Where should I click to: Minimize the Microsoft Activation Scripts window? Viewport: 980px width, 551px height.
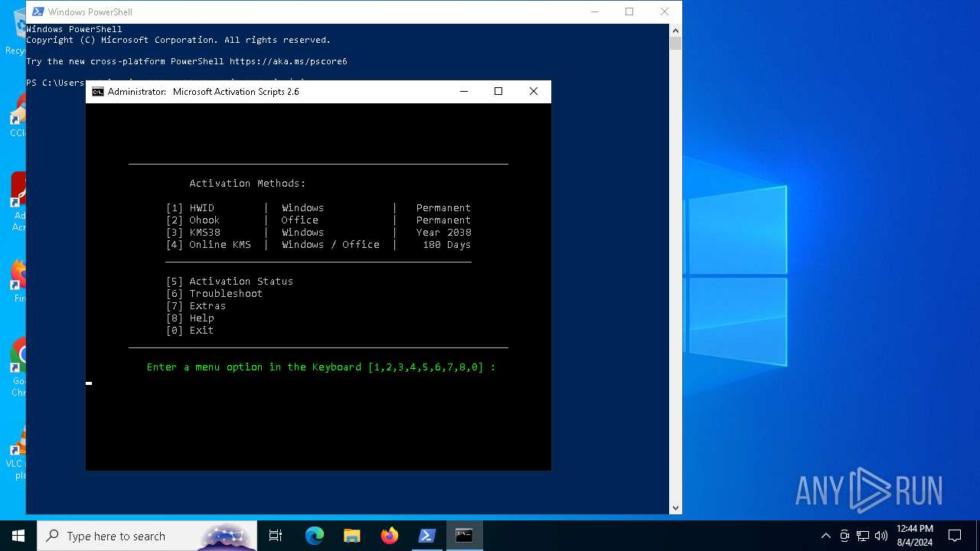tap(463, 91)
